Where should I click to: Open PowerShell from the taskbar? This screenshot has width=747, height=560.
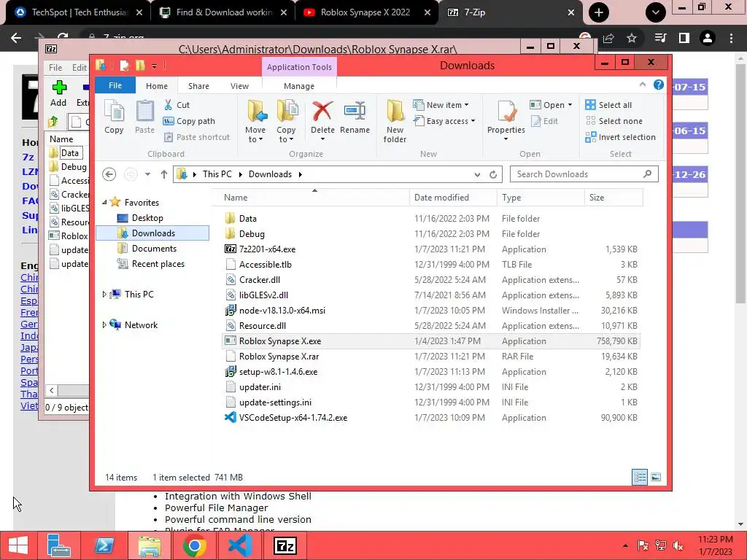coord(104,545)
